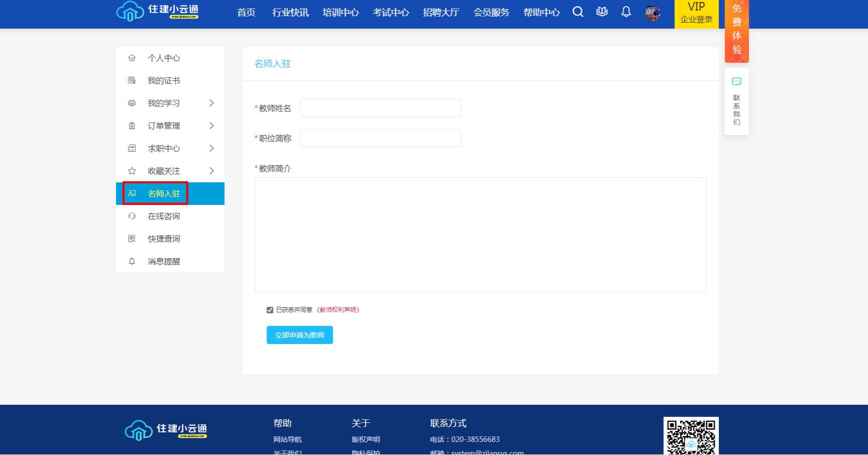Click the 立即申请为教师 submit button
The height and width of the screenshot is (455, 868).
[x=300, y=335]
